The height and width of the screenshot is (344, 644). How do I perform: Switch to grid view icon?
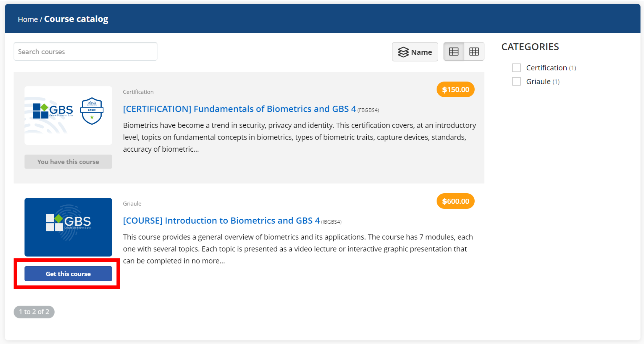point(474,52)
